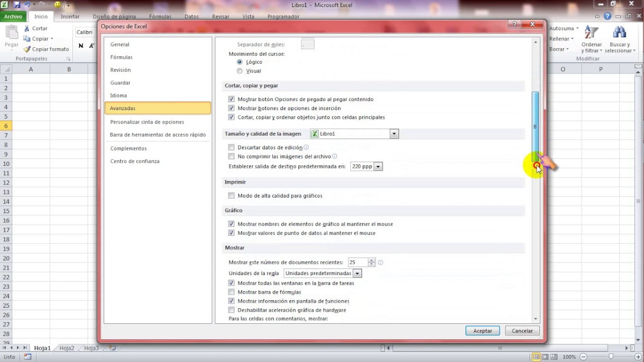The width and height of the screenshot is (644, 362).
Task: Click info icon beside Descartar datos de edición
Action: [x=306, y=147]
